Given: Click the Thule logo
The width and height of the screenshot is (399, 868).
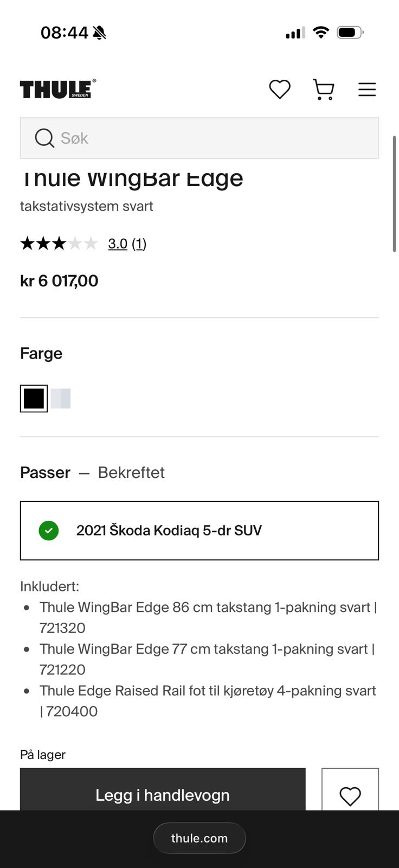Looking at the screenshot, I should point(58,89).
